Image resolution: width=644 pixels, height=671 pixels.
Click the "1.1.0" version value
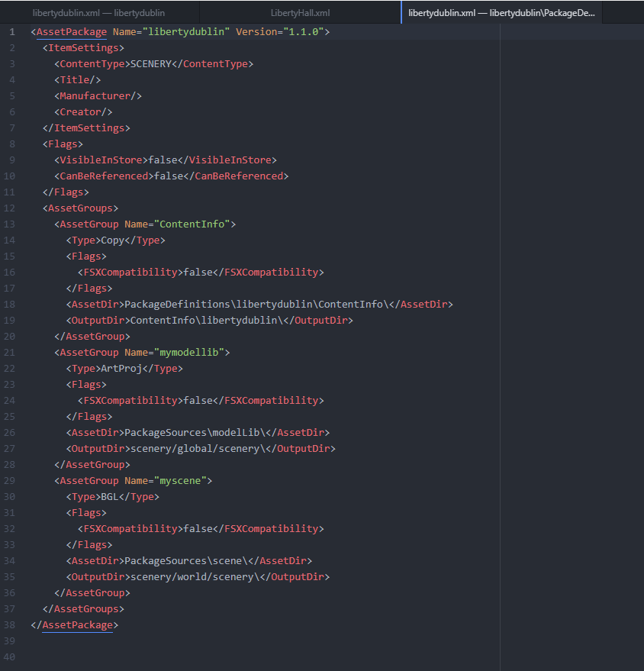coord(304,32)
